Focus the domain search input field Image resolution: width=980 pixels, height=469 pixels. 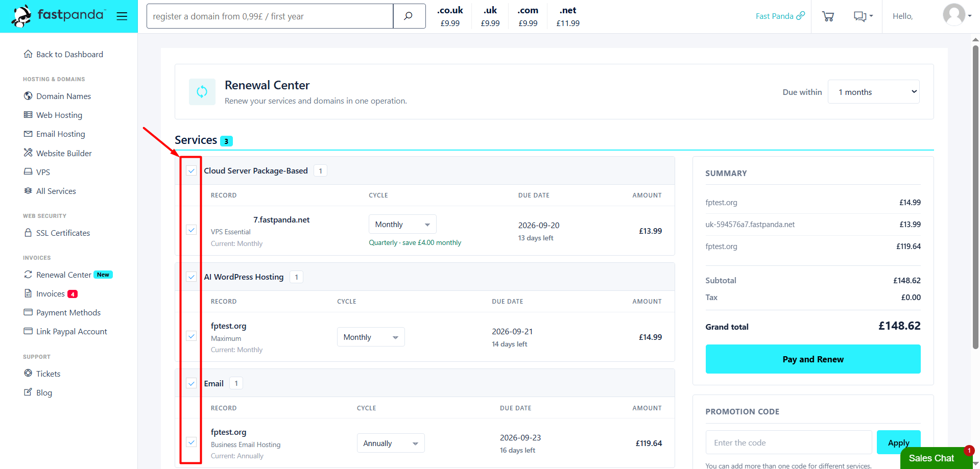[270, 16]
